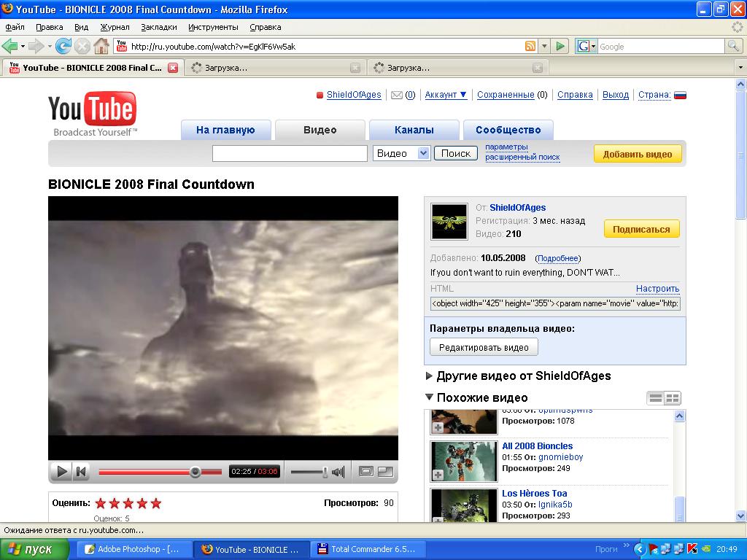Viewport: 747px width, 560px height.
Task: Mute audio using the speaker icon
Action: coord(338,472)
